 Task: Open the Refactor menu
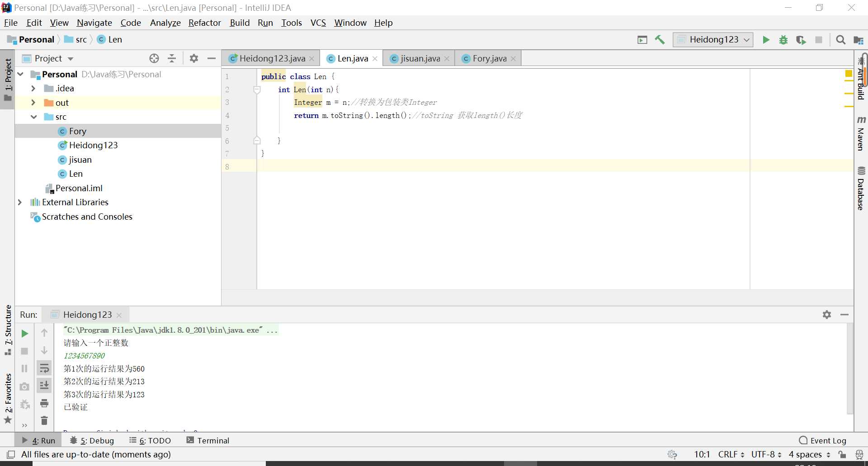(204, 23)
